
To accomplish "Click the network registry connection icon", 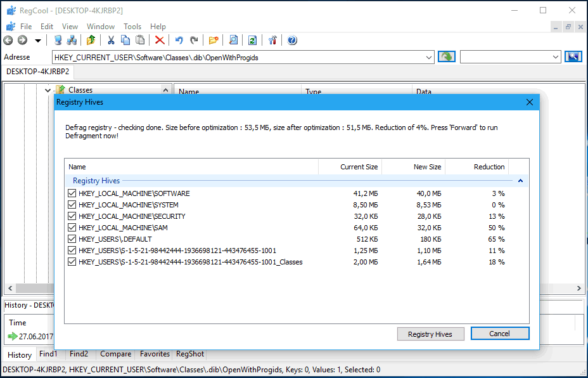I will pos(72,40).
